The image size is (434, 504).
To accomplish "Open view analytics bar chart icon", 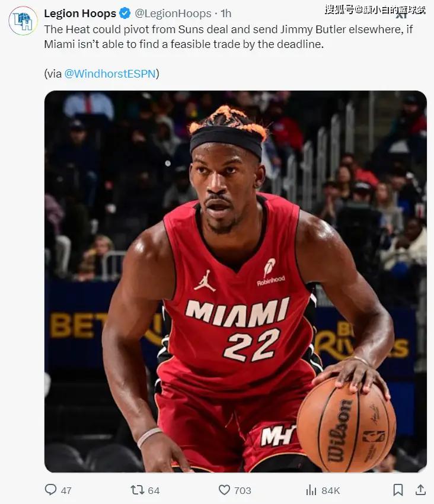I will tap(311, 490).
